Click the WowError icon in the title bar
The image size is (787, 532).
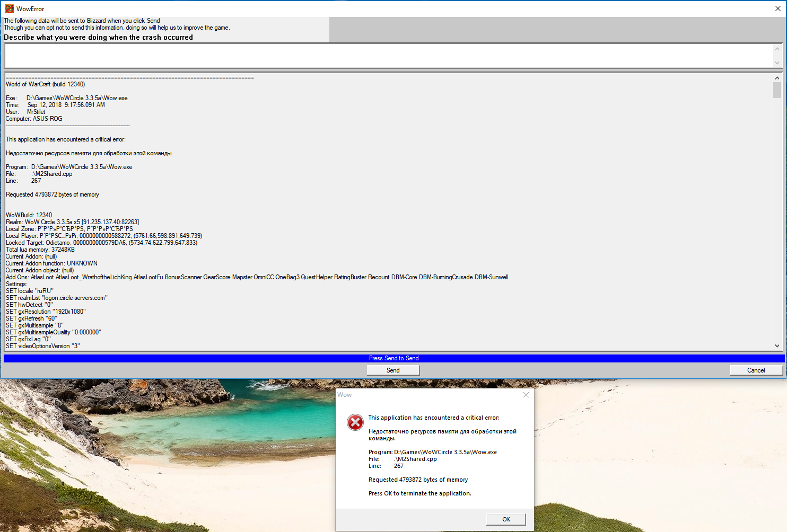[x=9, y=8]
